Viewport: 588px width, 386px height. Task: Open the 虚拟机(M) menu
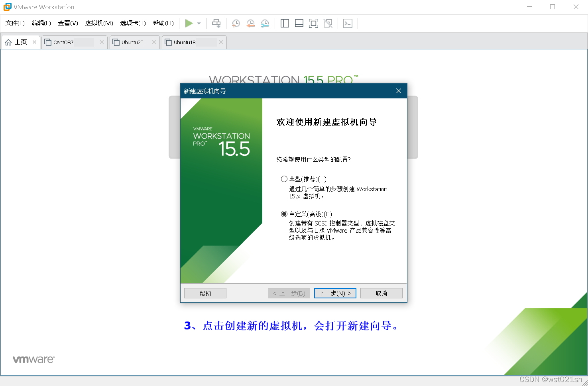(99, 23)
